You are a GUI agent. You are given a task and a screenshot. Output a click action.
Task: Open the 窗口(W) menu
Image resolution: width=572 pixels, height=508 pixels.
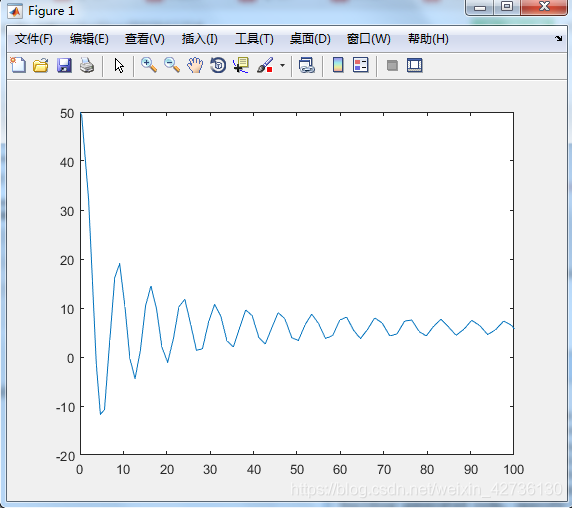pyautogui.click(x=368, y=39)
